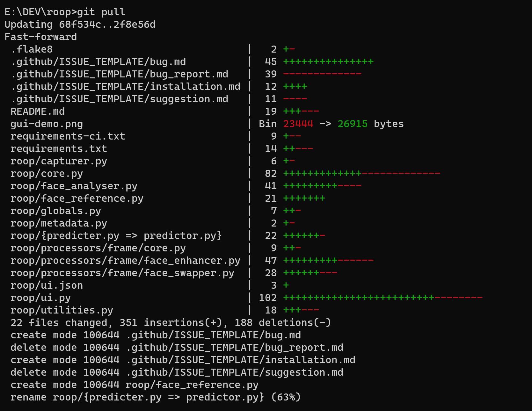Click the roop/ui.json filename
The image size is (532, 411).
[47, 285]
